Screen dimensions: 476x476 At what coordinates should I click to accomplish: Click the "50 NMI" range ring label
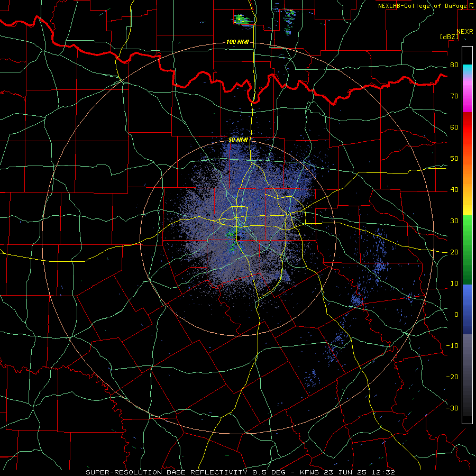pos(238,140)
